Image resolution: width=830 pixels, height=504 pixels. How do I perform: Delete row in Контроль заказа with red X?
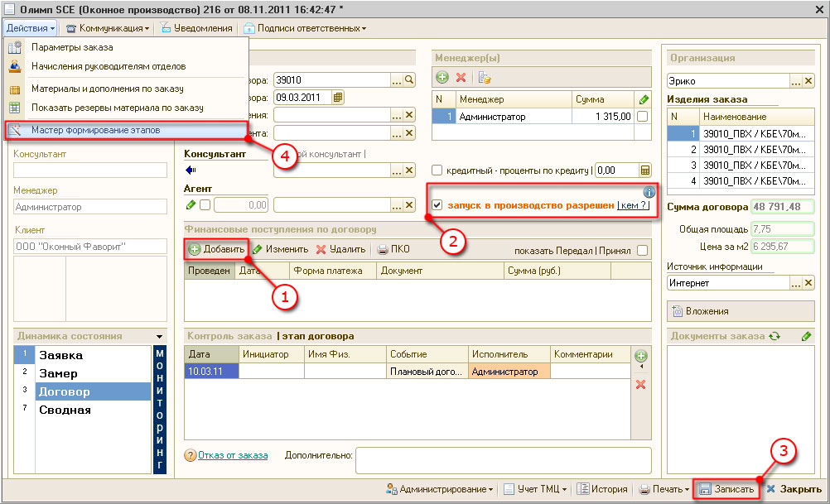point(639,384)
